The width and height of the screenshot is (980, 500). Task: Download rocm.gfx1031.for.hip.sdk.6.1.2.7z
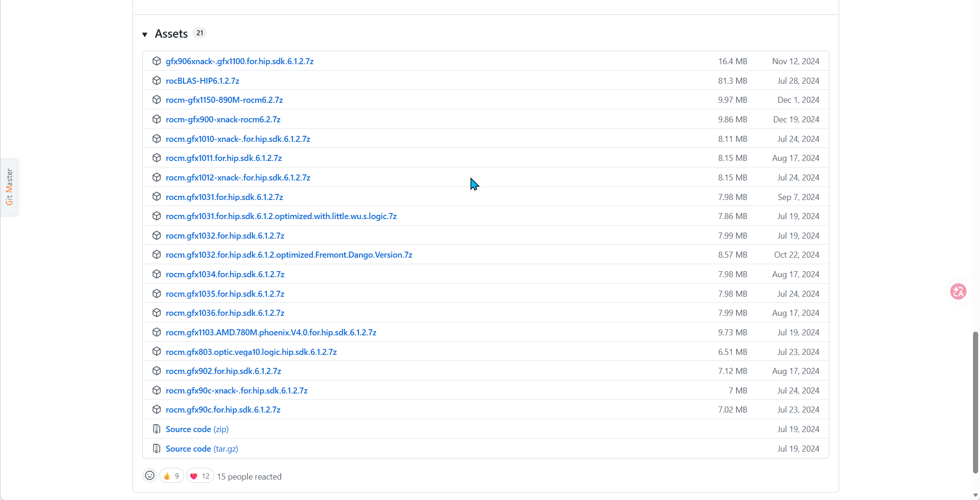click(225, 197)
